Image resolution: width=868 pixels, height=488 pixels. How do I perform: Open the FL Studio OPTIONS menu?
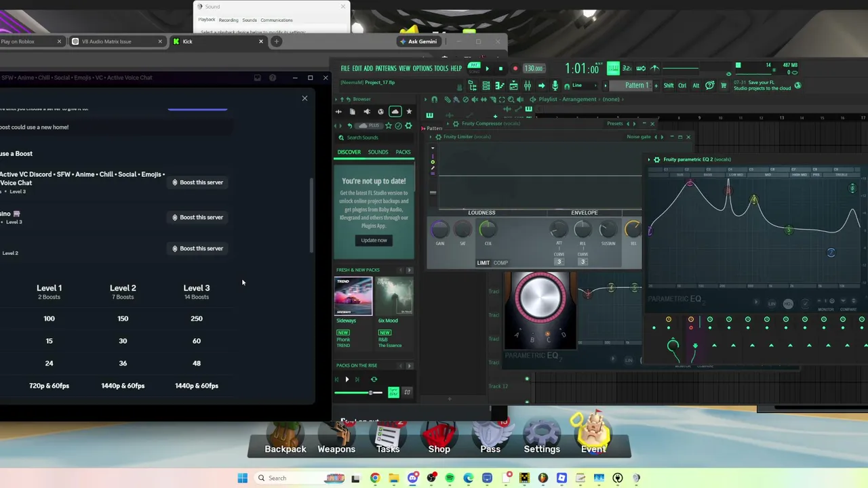click(x=422, y=68)
